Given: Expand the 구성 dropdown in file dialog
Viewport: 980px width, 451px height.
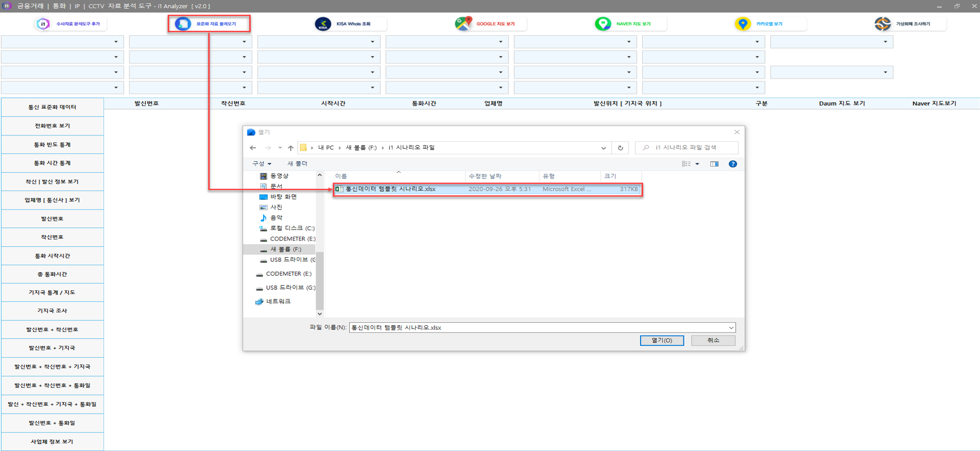Looking at the screenshot, I should 262,164.
